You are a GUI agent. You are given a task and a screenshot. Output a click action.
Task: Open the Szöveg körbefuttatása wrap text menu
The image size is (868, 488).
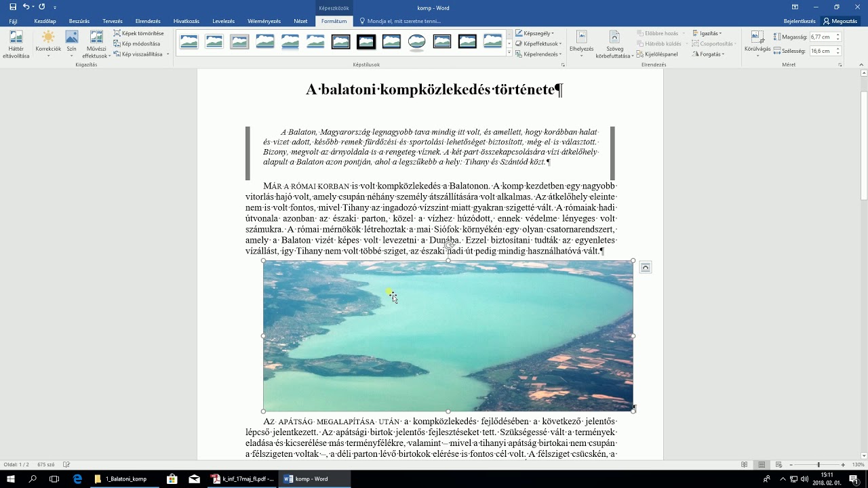[x=614, y=44]
